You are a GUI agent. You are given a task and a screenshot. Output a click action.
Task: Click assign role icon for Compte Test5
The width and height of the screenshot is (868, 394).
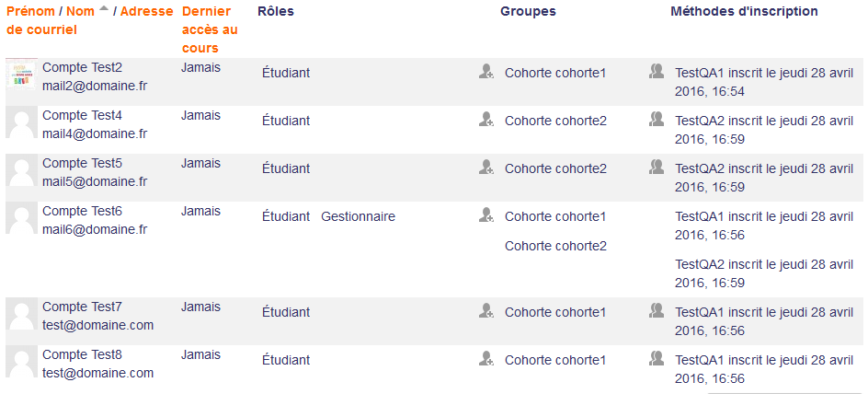pos(486,167)
